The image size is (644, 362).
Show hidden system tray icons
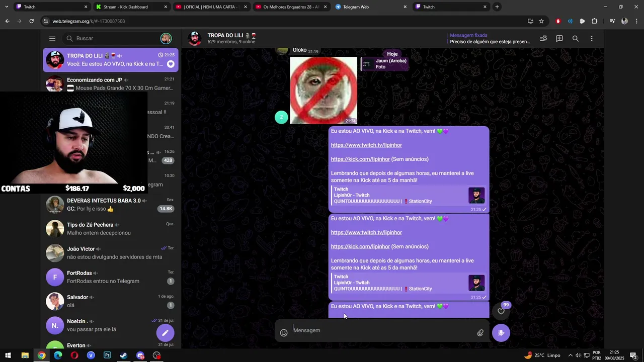tap(570, 355)
